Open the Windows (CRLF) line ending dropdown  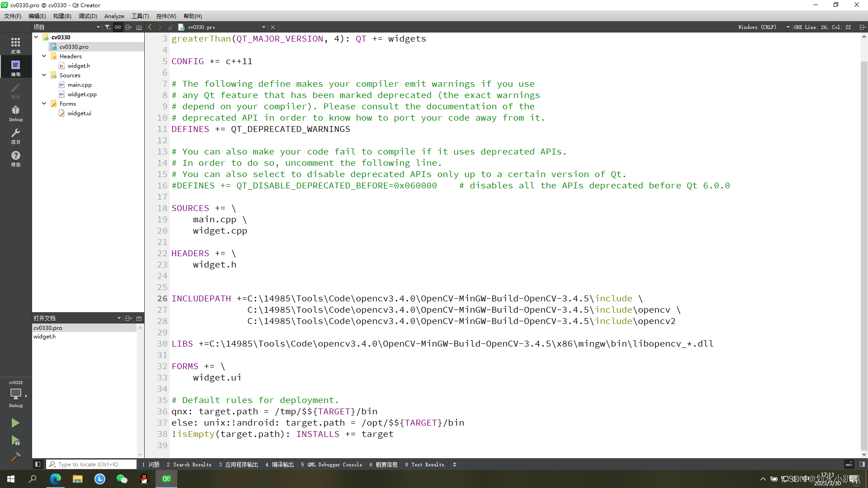pos(764,27)
